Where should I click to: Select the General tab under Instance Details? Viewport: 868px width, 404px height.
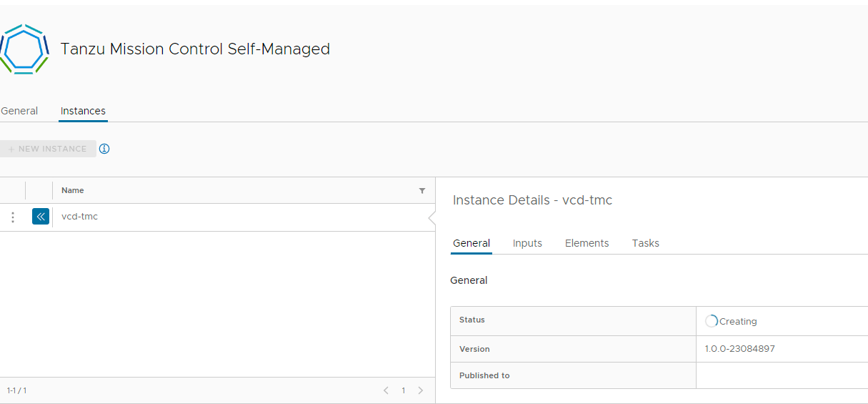472,243
